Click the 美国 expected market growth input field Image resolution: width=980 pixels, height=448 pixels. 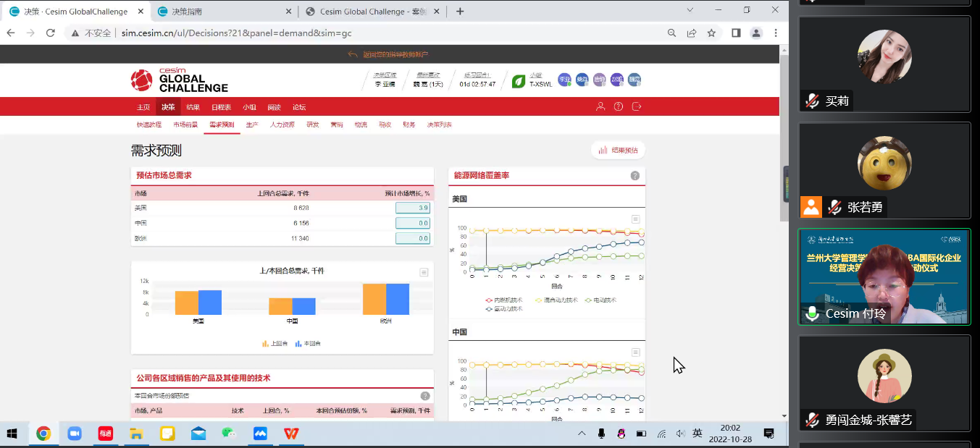click(412, 208)
